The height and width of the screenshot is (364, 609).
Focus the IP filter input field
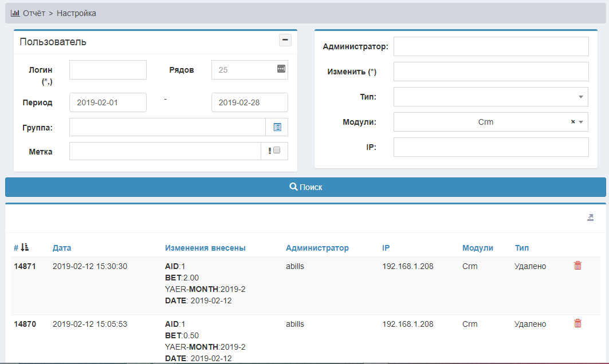click(490, 147)
